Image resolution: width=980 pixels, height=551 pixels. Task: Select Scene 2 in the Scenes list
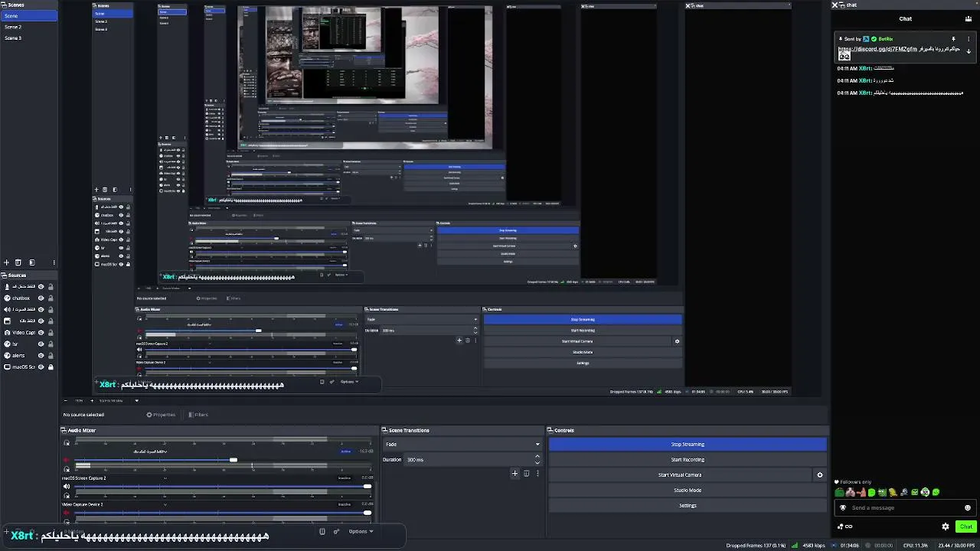[x=28, y=27]
